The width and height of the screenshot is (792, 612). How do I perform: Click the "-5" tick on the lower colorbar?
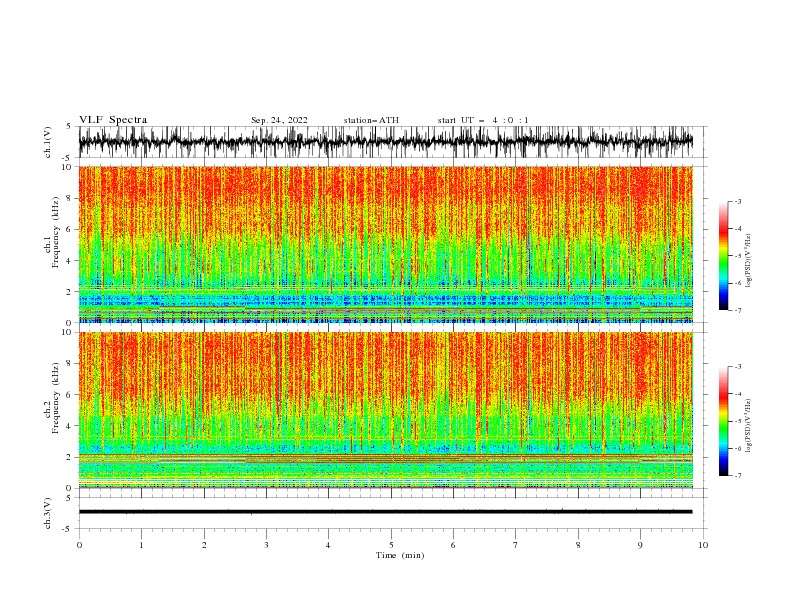pos(738,421)
